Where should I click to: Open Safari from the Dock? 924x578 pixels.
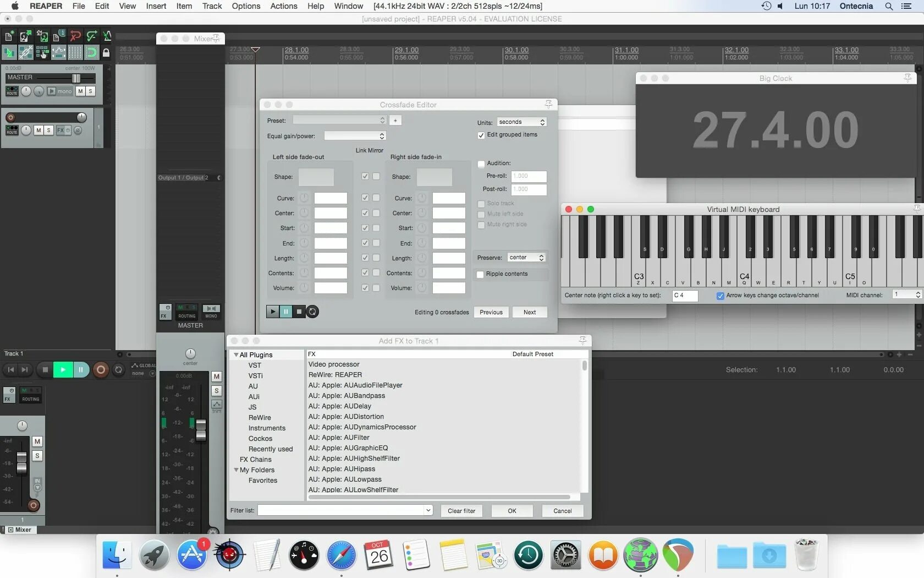[x=341, y=554]
